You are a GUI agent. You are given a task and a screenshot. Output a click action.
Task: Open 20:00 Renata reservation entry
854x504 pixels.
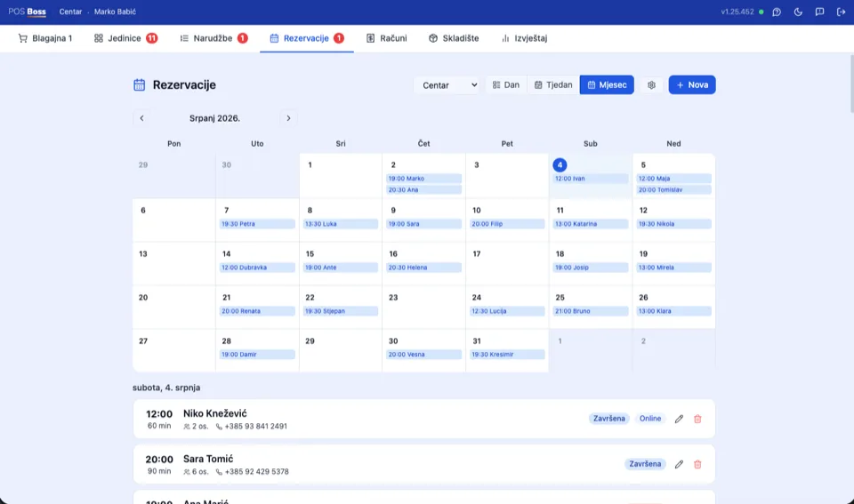point(257,311)
